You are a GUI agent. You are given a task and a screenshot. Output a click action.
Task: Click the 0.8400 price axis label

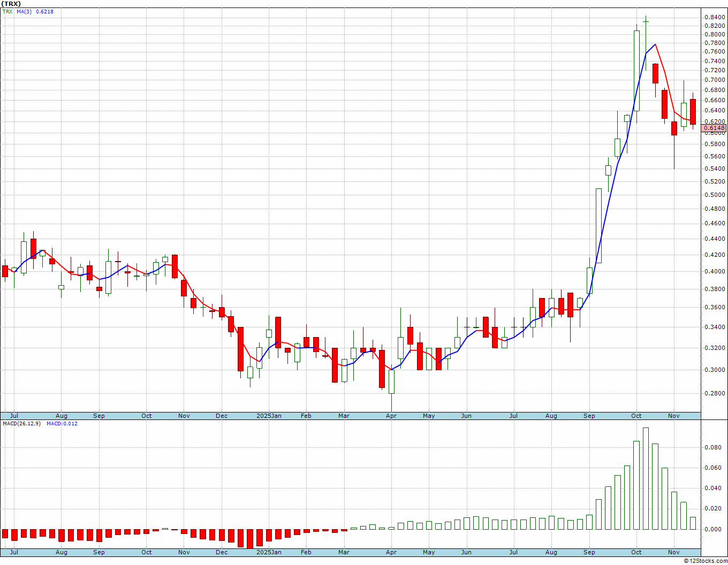pos(715,18)
